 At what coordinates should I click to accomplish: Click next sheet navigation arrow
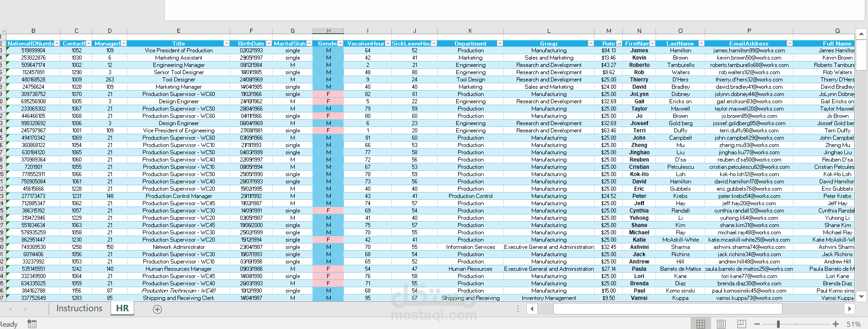pos(25,309)
